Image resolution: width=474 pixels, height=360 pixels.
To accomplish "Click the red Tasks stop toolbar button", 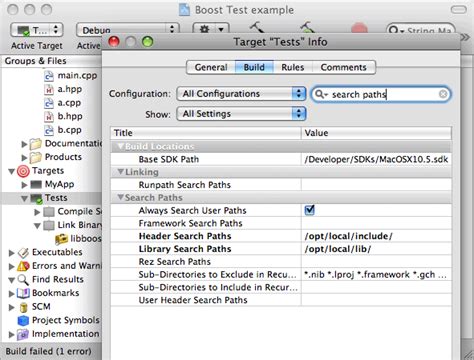I will (359, 29).
